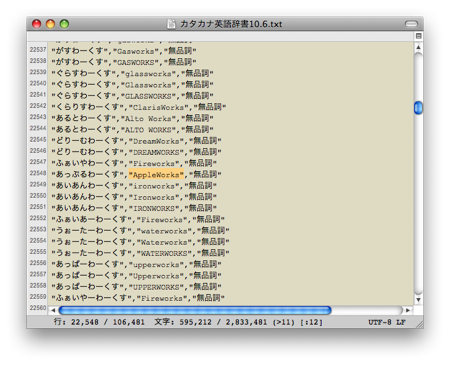Viewport: 450px width, 365px height.
Task: Click the "UTF-8" encoding in the status bar
Action: click(380, 322)
